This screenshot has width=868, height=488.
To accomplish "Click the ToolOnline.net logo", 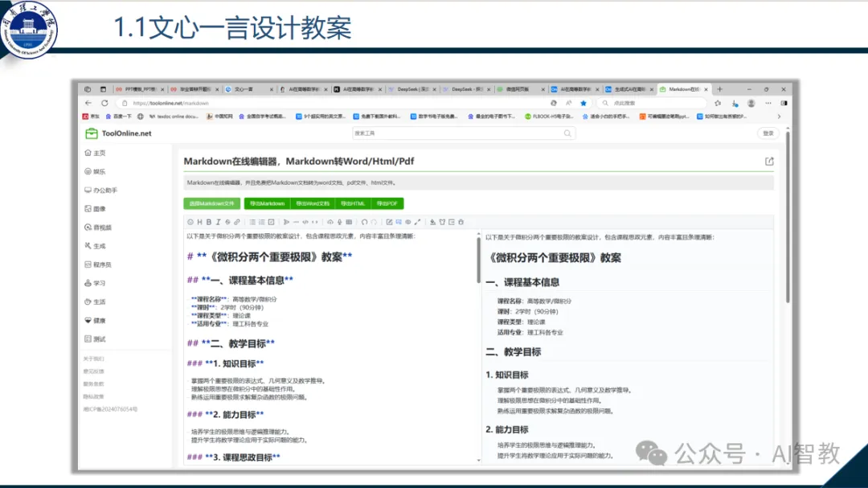I will coord(118,133).
